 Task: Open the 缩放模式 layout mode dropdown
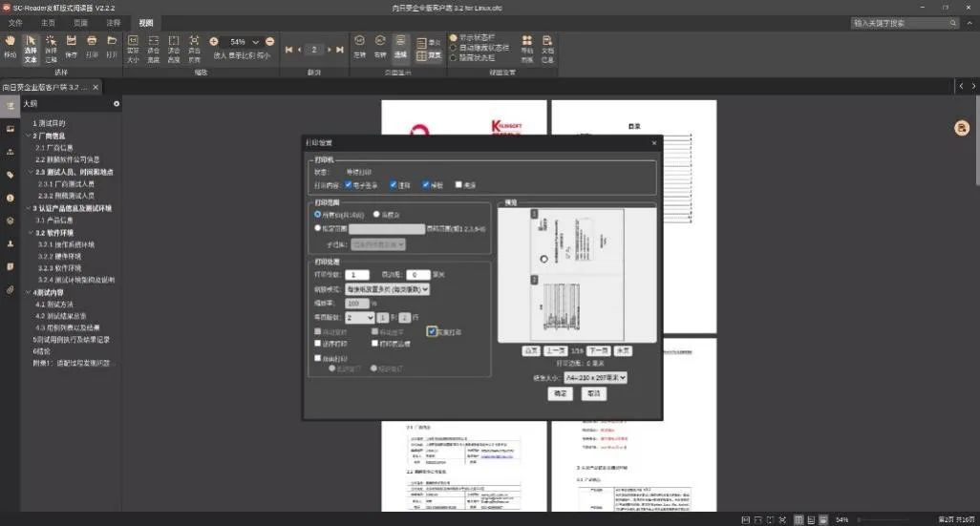click(387, 288)
